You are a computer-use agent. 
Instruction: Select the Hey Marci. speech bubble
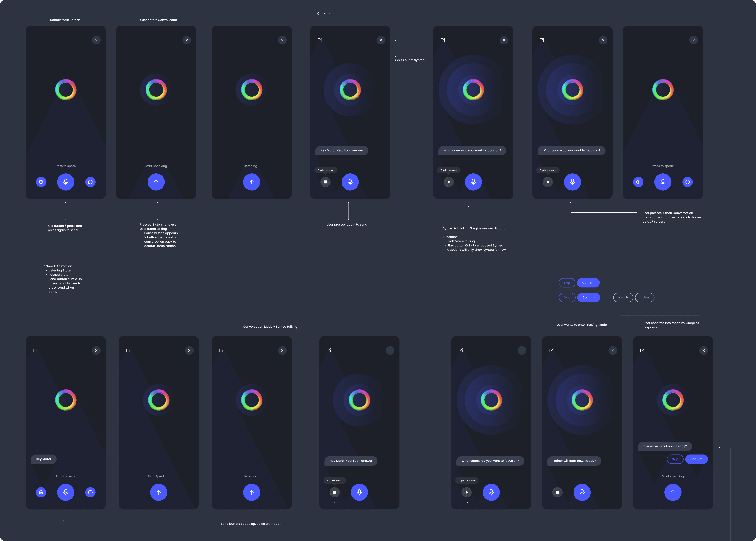click(x=44, y=459)
